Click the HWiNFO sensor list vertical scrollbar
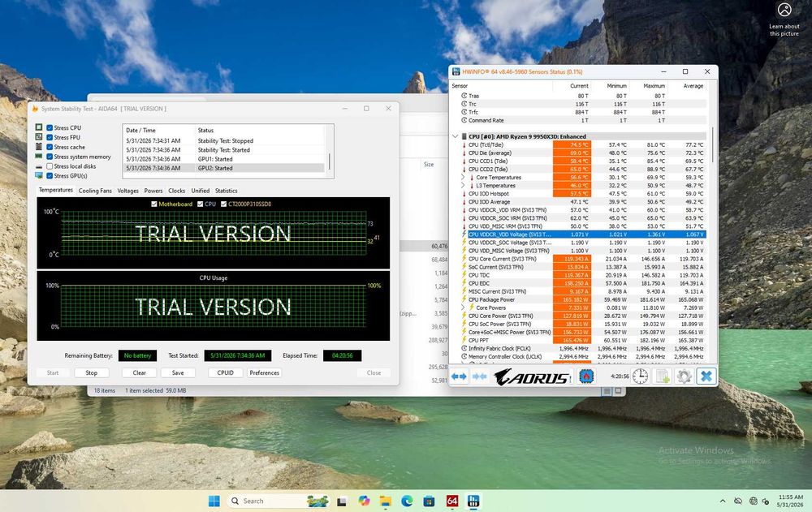This screenshot has width=812, height=512. click(713, 145)
